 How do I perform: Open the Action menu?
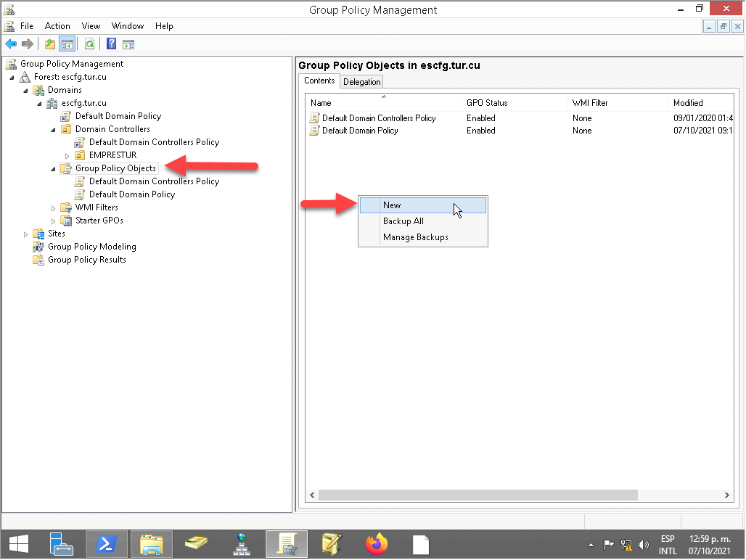[x=57, y=26]
